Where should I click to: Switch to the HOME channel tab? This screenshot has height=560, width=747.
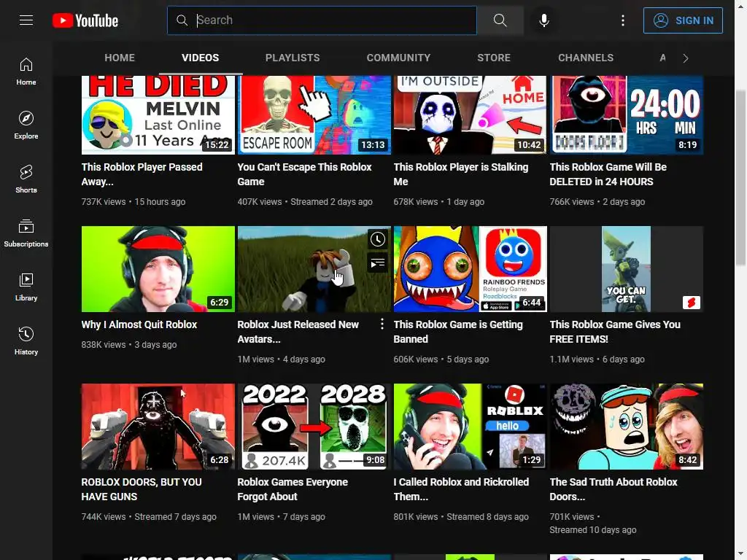pos(120,58)
